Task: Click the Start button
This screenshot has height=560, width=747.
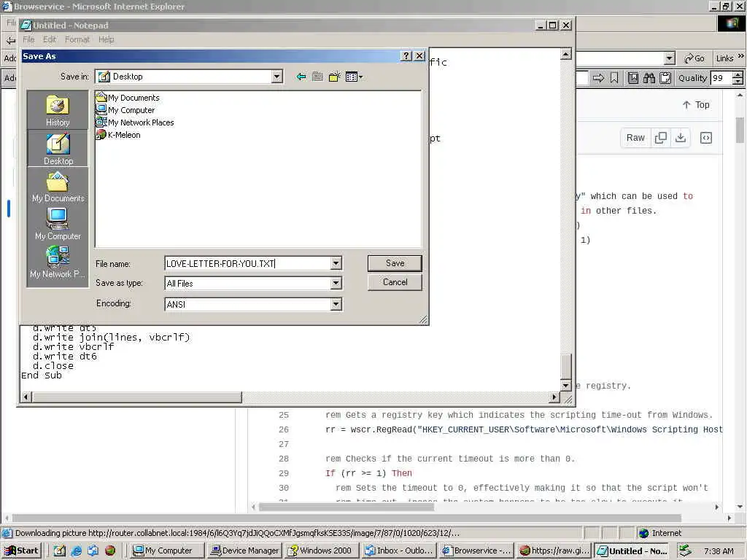Action: [21, 551]
